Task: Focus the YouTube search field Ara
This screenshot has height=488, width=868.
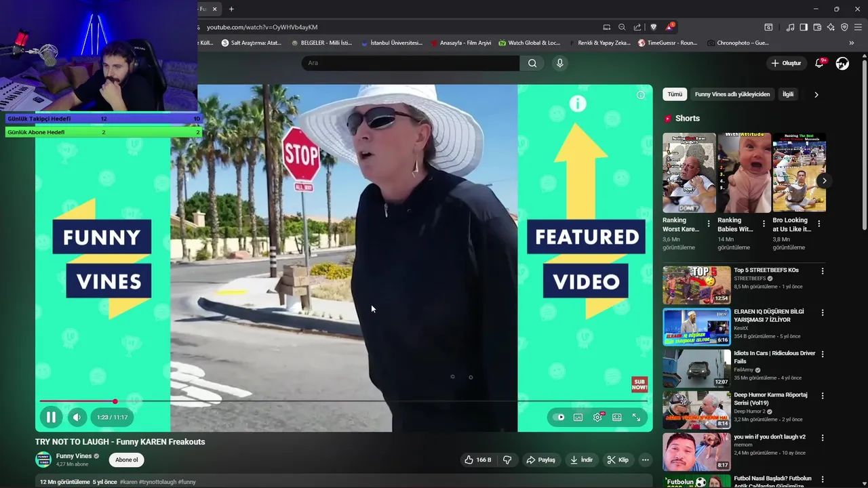Action: coord(410,63)
